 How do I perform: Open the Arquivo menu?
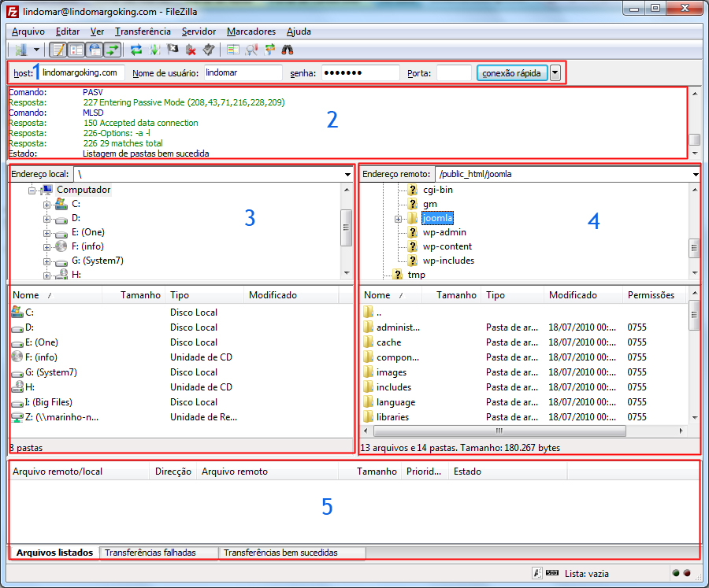pos(28,31)
